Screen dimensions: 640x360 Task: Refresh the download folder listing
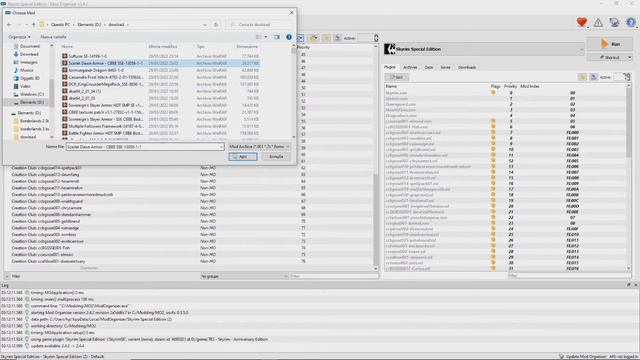click(216, 25)
